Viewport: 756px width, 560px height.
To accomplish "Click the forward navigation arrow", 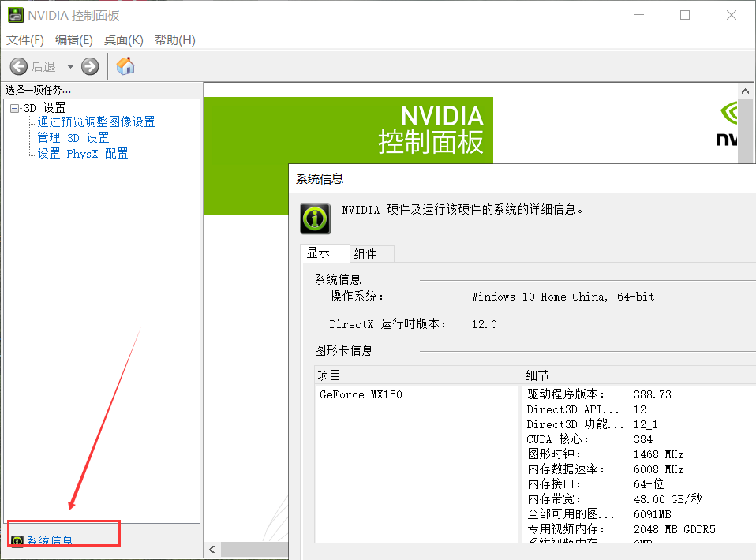I will coord(89,66).
